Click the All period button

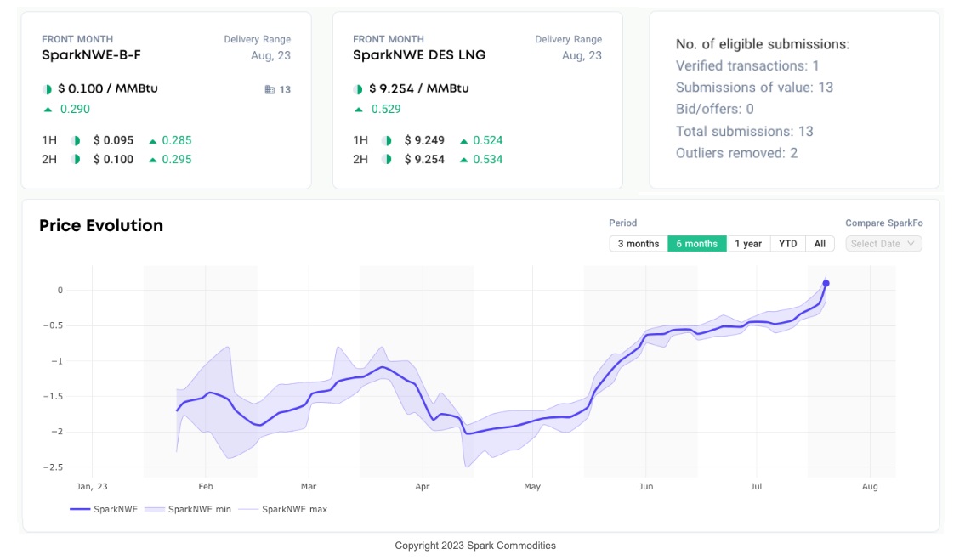pyautogui.click(x=820, y=243)
